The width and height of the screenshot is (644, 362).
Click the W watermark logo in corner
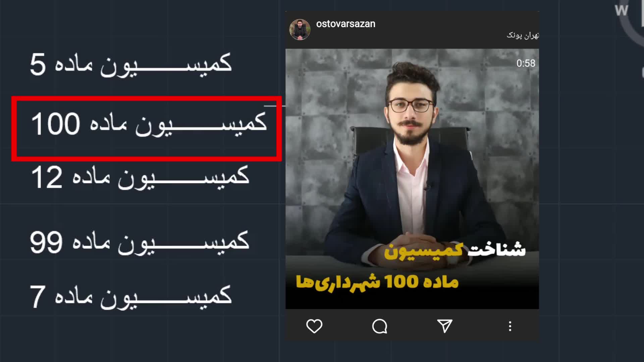(x=621, y=10)
